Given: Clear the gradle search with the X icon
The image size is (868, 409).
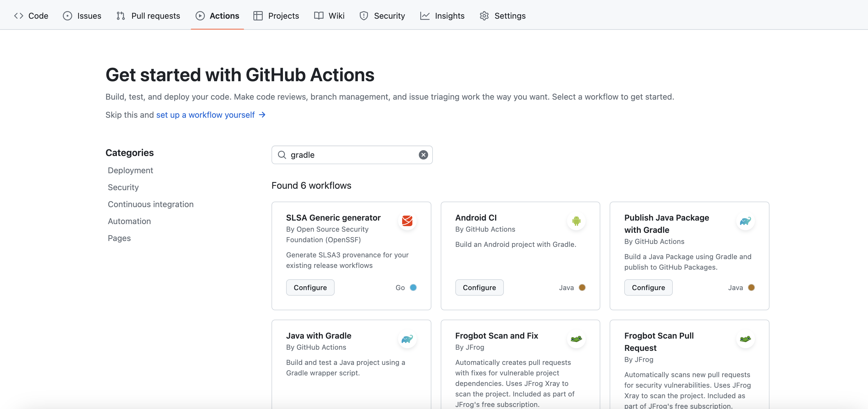Looking at the screenshot, I should tap(423, 155).
